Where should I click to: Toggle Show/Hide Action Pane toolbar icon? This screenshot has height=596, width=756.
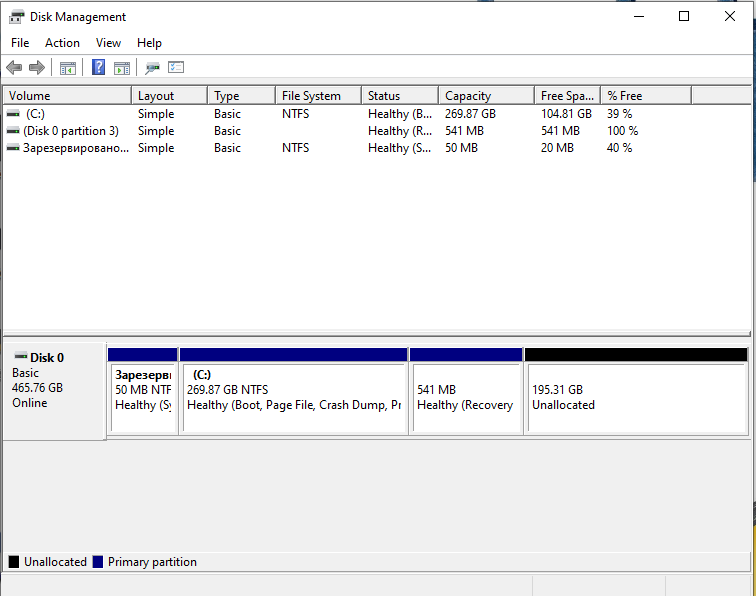(x=122, y=68)
